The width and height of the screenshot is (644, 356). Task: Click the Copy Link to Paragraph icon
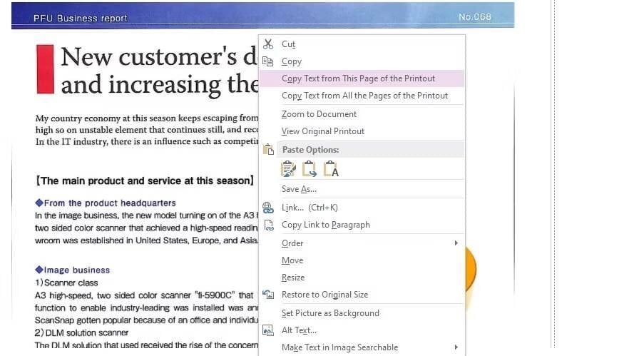click(x=269, y=225)
